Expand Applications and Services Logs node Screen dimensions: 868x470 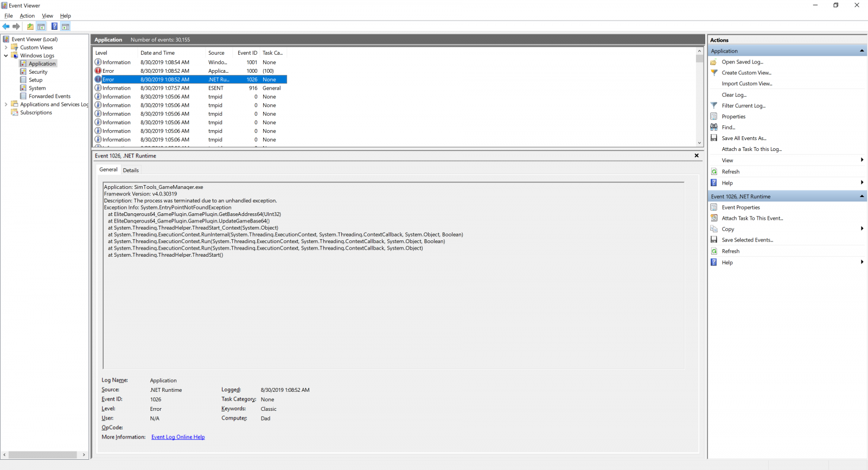click(6, 104)
